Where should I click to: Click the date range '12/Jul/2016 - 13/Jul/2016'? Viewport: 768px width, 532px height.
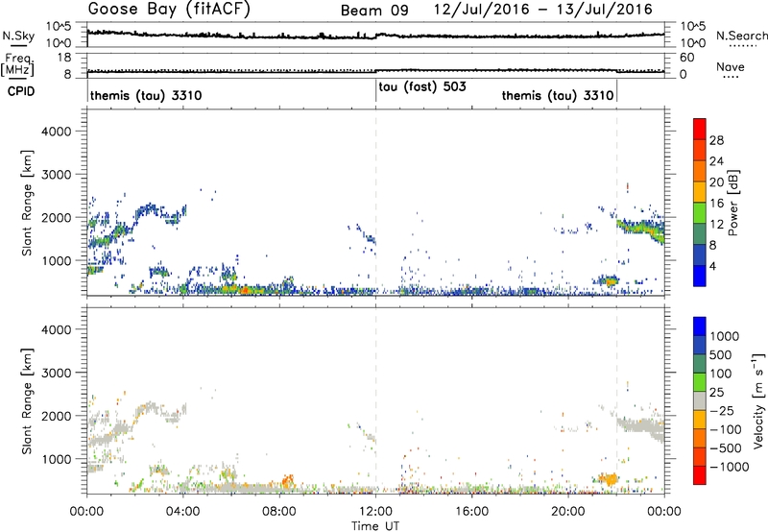(543, 10)
